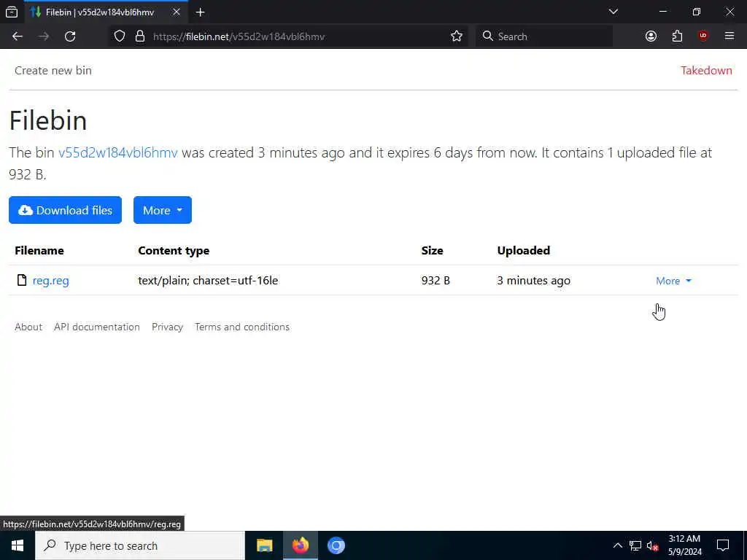List all tabs with the chevron dropdown
The height and width of the screenshot is (560, 747).
pyautogui.click(x=614, y=12)
